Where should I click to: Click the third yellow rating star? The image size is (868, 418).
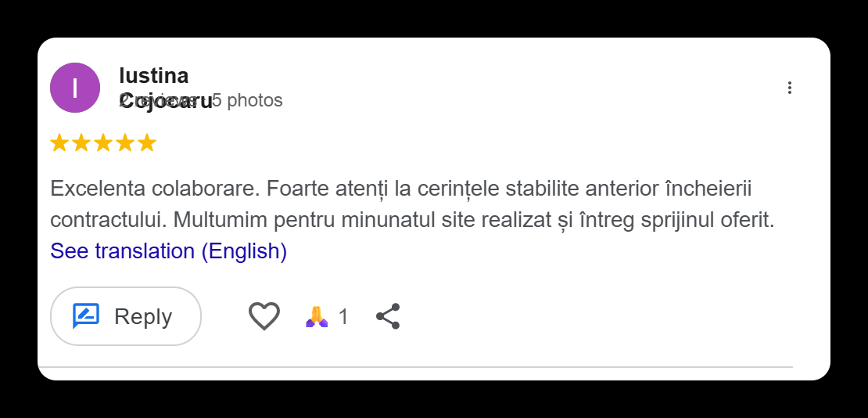pyautogui.click(x=103, y=143)
